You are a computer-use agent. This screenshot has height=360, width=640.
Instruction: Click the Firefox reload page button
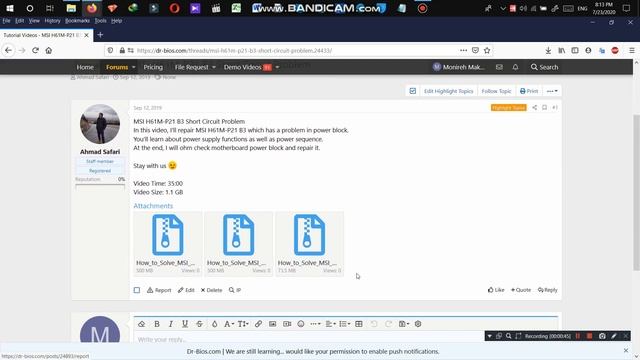[x=35, y=50]
